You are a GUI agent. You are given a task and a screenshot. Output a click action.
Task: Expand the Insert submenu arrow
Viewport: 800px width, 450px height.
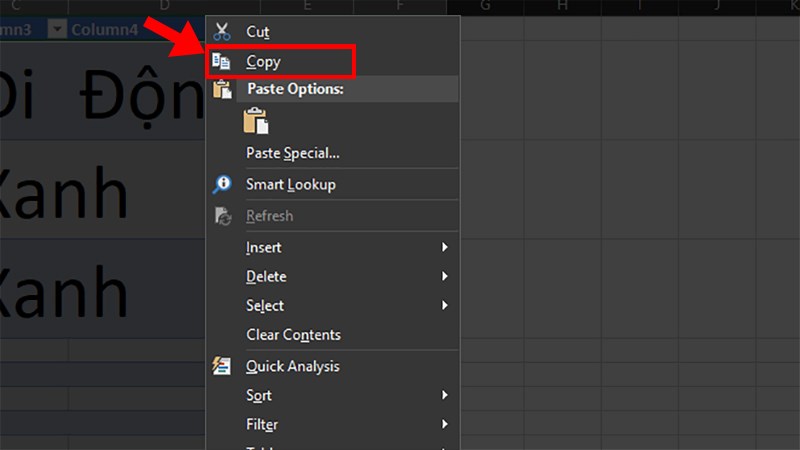[x=444, y=247]
